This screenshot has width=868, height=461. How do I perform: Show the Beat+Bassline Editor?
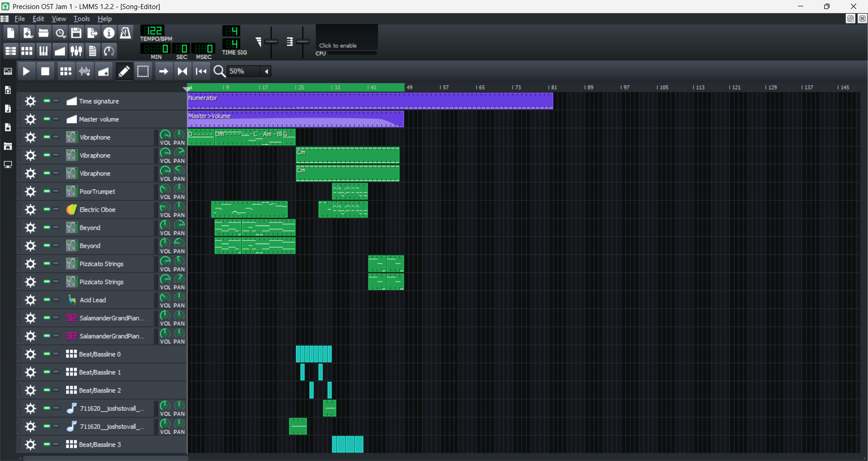click(x=27, y=51)
